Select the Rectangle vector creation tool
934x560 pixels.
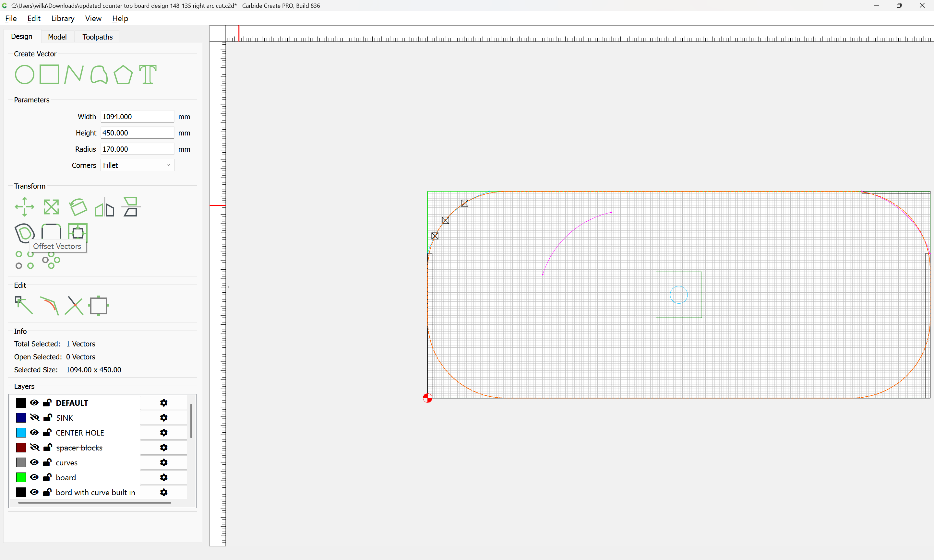coord(49,74)
